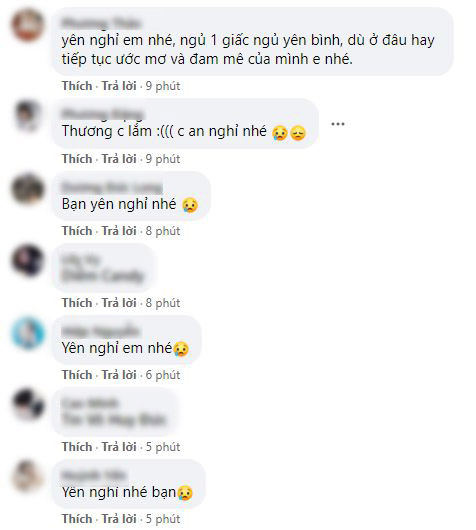
Task: Open avatar beside "Bạn yên nghỉ nhé" comment
Action: 28,188
